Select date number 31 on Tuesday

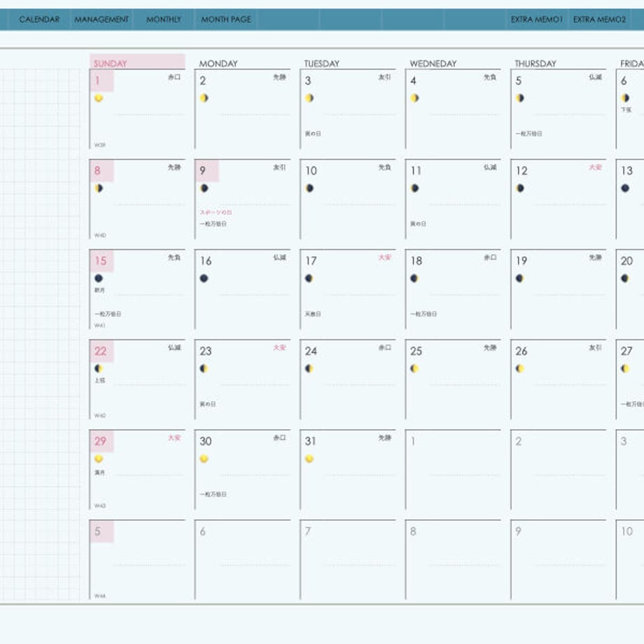pos(311,441)
